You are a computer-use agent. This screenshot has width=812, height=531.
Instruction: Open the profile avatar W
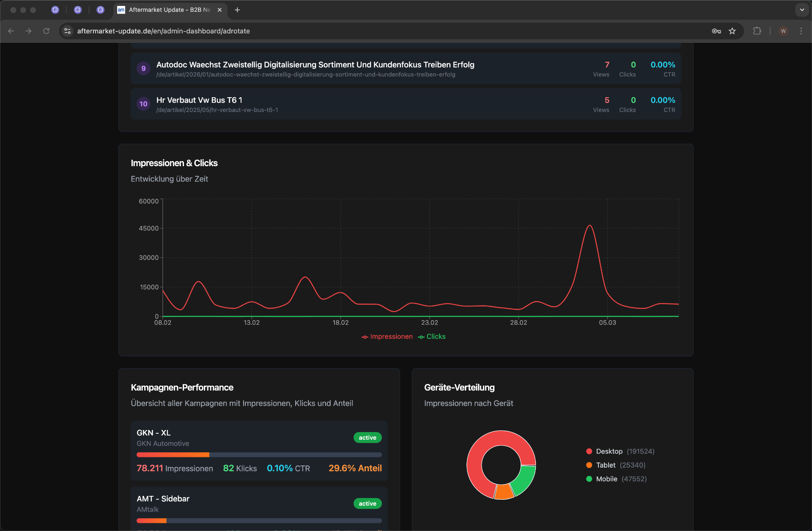(x=783, y=31)
